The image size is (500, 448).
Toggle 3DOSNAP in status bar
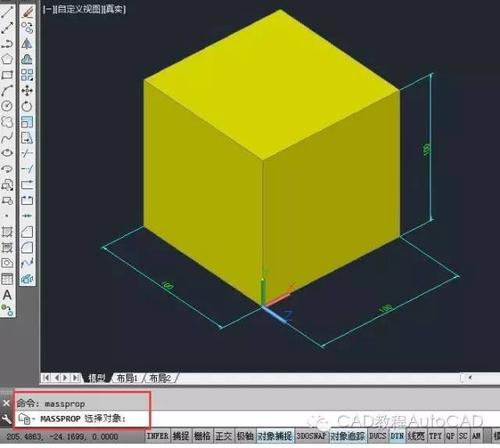pyautogui.click(x=312, y=436)
